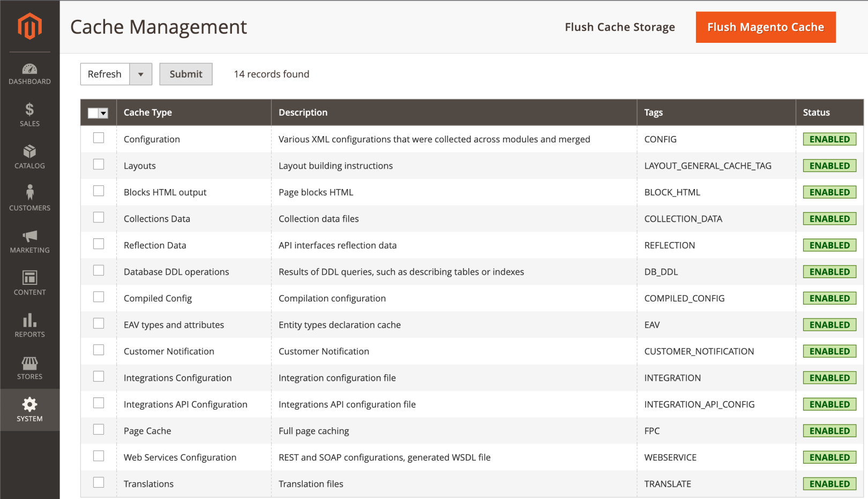
Task: Click 'Entity types declaration cache' text
Action: coord(340,325)
